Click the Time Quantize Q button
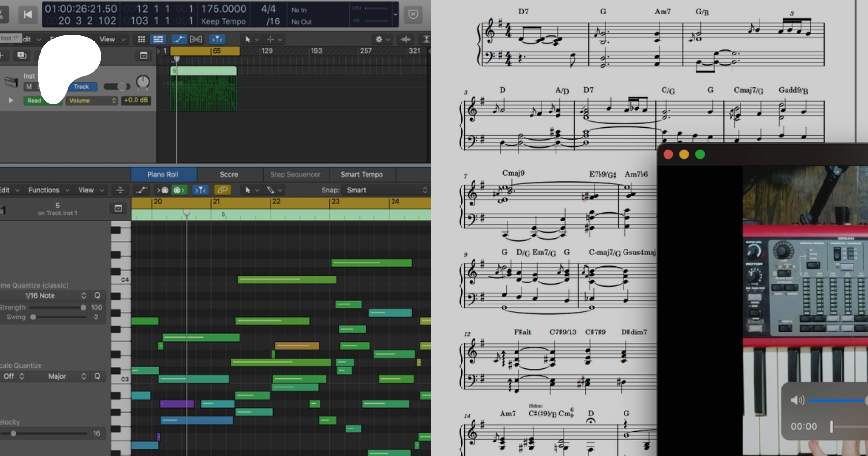 click(97, 295)
